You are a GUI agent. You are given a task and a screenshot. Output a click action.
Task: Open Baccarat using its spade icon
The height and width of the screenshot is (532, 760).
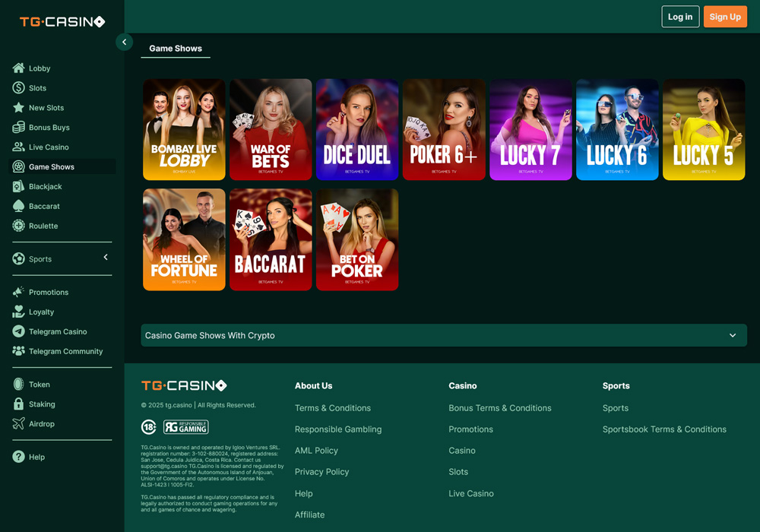click(x=18, y=206)
